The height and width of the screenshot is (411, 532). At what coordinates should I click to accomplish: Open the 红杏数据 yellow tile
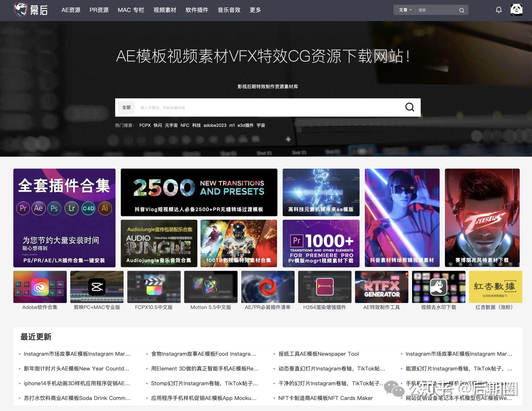[495, 287]
